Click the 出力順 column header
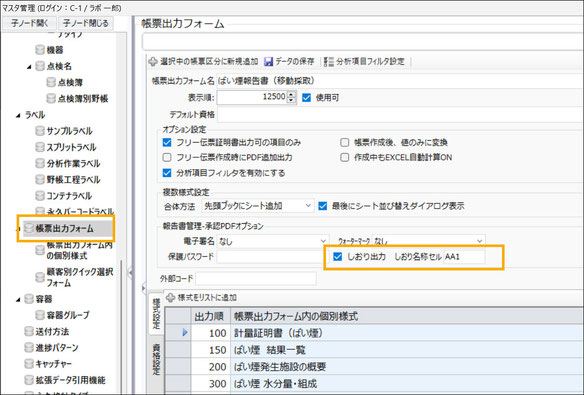 [x=209, y=316]
